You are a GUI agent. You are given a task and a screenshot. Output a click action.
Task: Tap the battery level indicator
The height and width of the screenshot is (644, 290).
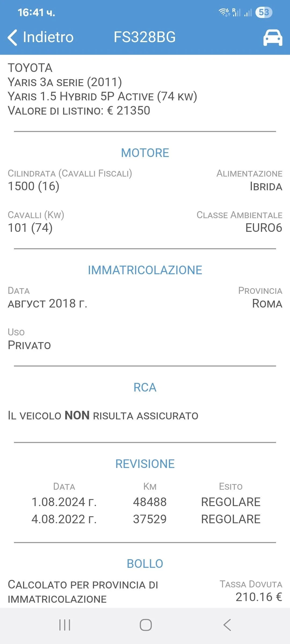click(x=264, y=12)
